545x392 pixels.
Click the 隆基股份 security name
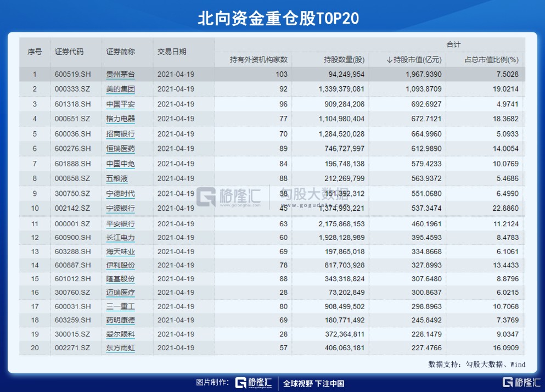point(120,279)
